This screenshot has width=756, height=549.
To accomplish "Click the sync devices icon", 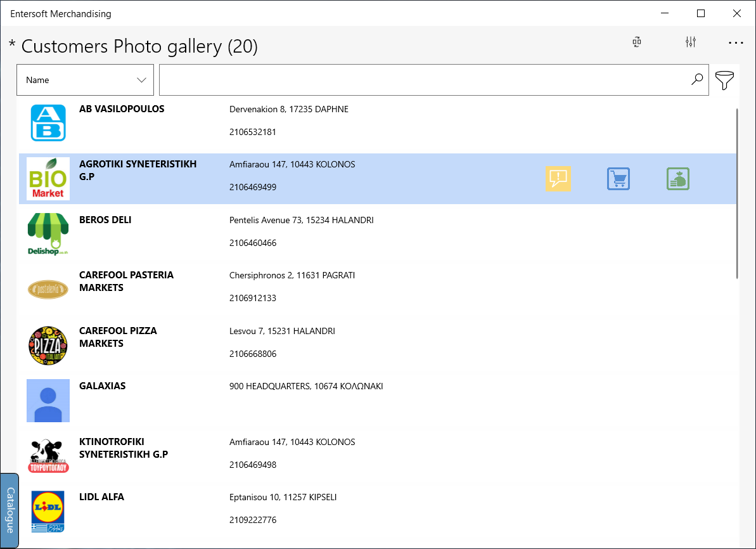I will (x=637, y=42).
